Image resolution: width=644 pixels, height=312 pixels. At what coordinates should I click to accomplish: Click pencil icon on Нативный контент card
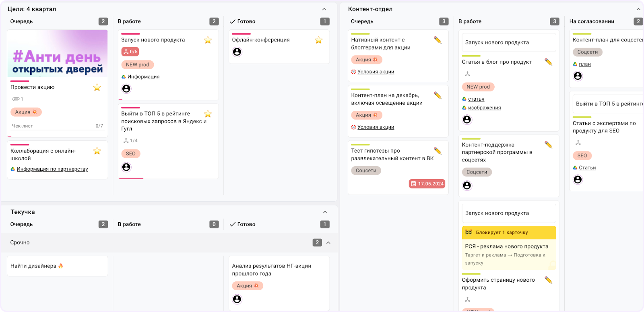[438, 40]
